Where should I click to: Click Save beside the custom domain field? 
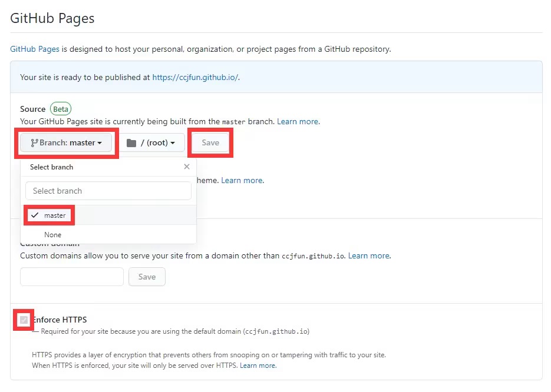[x=147, y=277]
